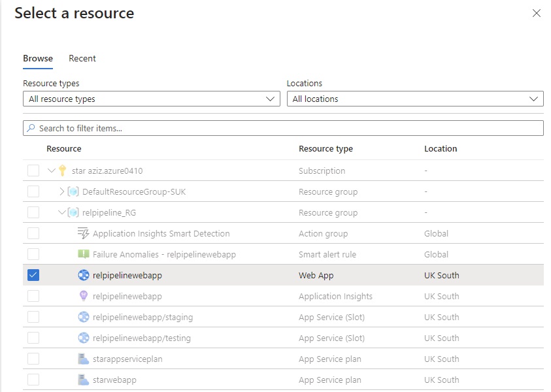Close the Select a resource panel
Viewport: 551px width, 392px height.
[x=536, y=13]
